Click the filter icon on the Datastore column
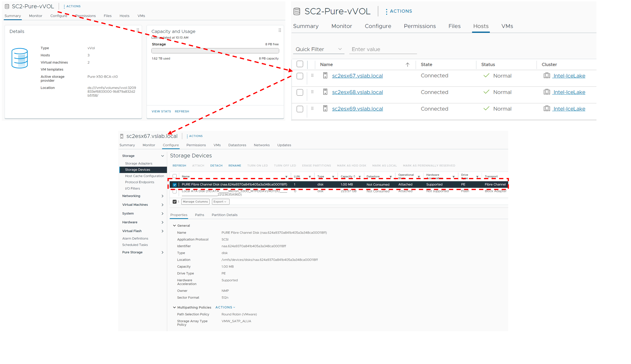The image size is (631, 364). click(x=390, y=177)
